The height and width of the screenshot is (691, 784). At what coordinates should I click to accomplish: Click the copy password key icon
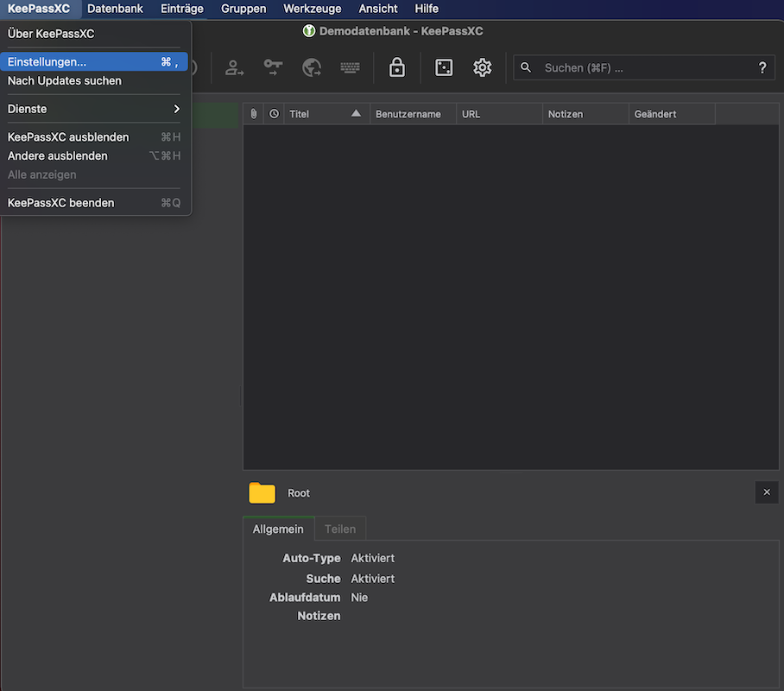pyautogui.click(x=273, y=67)
